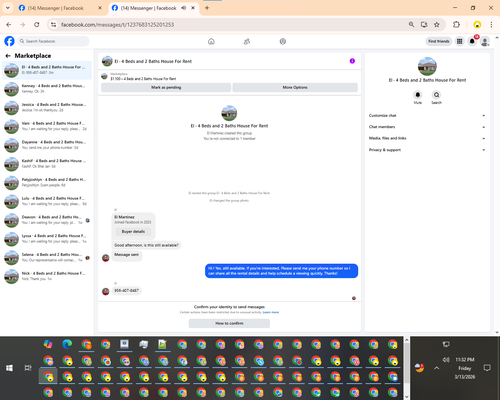Image resolution: width=500 pixels, height=400 pixels.
Task: Mute audio on the second tab
Action: (x=184, y=8)
